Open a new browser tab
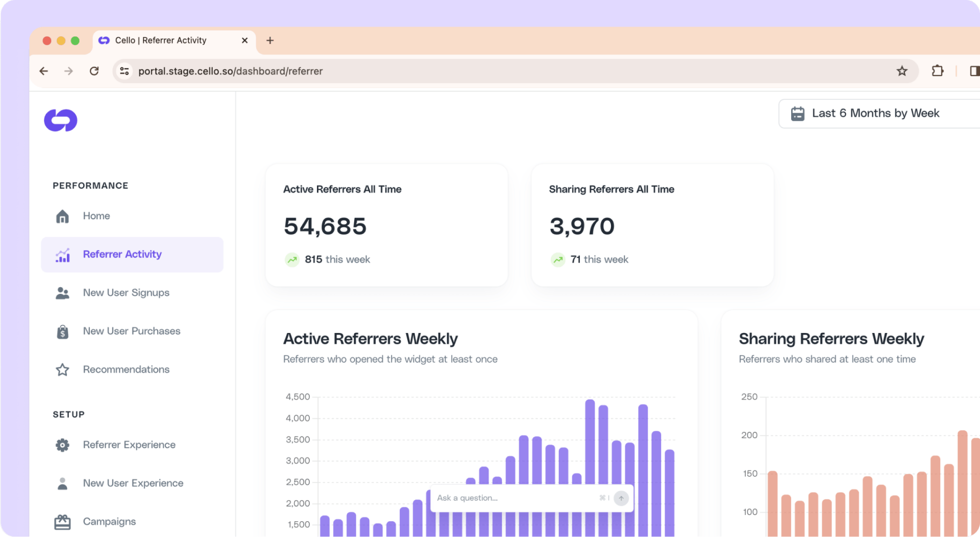 pyautogui.click(x=270, y=40)
